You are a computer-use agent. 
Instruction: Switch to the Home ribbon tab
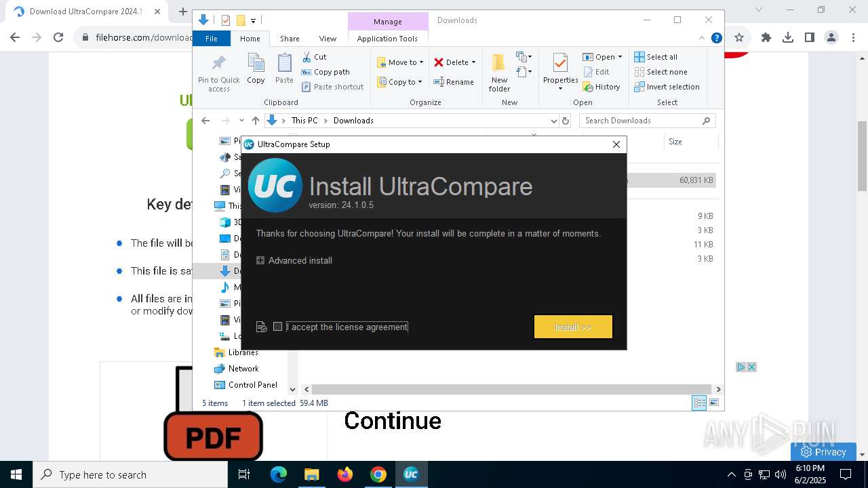250,39
